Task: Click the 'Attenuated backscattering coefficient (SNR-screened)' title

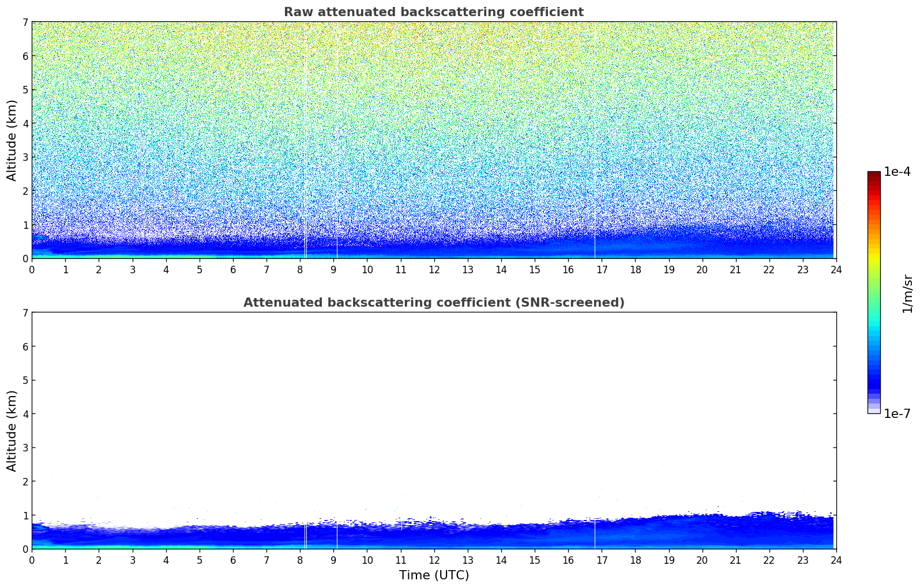Action: [434, 303]
